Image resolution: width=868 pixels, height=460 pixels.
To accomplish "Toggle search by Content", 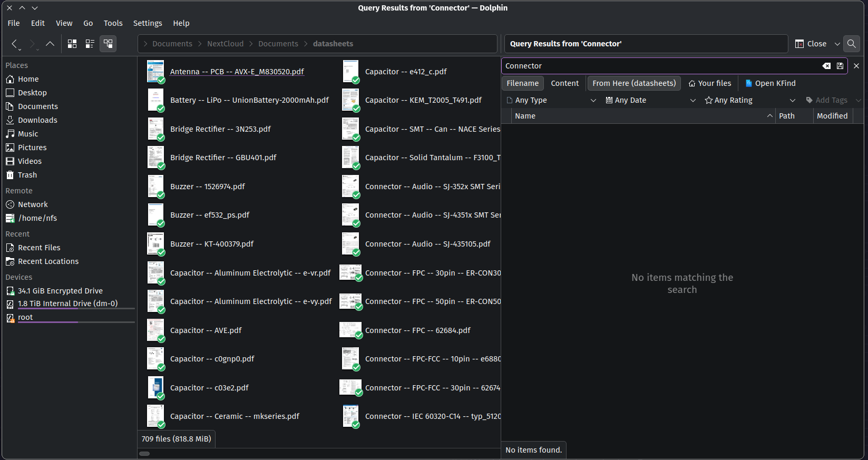I will (564, 83).
